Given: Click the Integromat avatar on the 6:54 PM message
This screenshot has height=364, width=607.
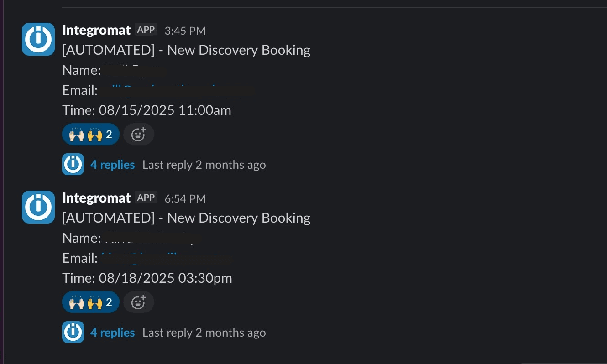Looking at the screenshot, I should [x=38, y=207].
